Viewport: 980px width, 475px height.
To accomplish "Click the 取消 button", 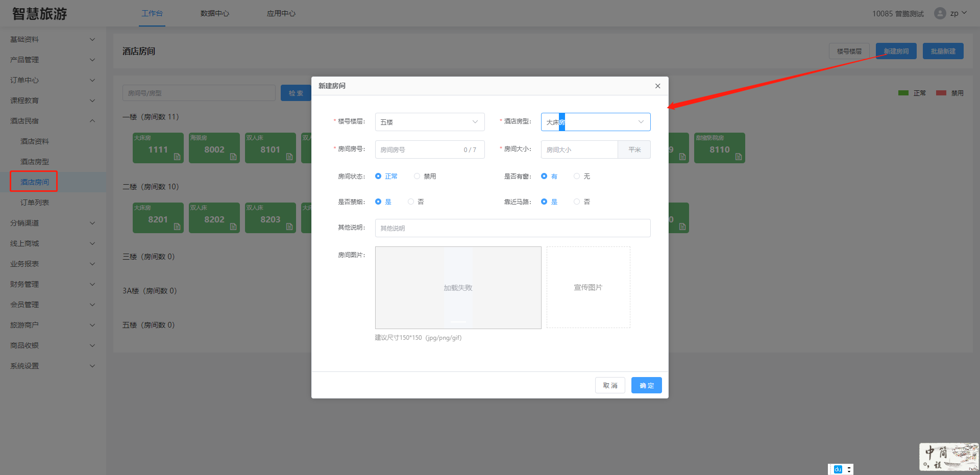I will pyautogui.click(x=610, y=385).
